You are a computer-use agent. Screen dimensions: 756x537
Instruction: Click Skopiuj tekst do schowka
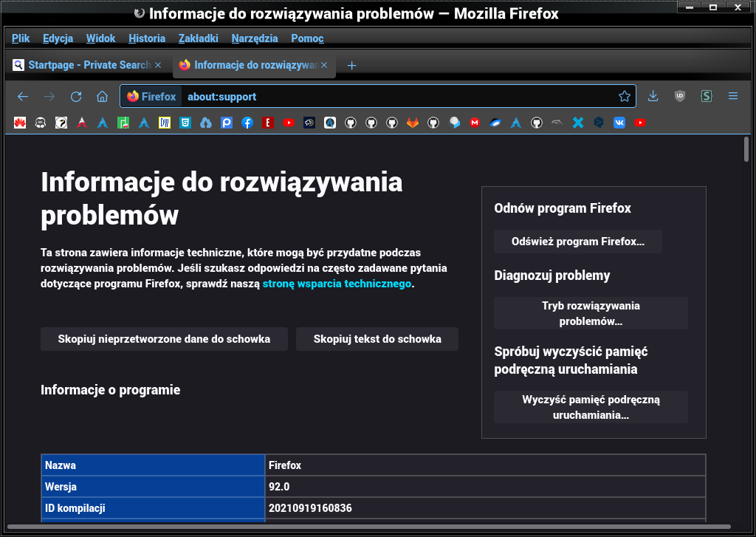point(377,339)
